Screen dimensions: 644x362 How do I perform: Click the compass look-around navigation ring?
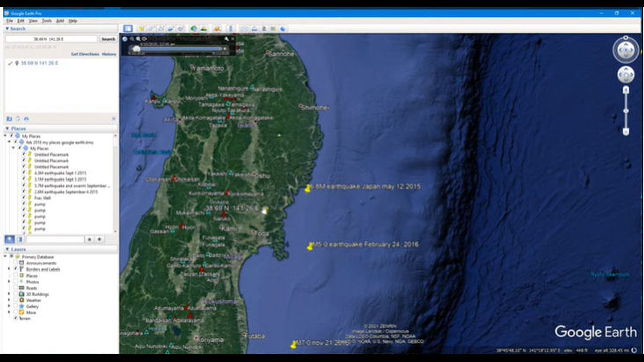pyautogui.click(x=626, y=50)
